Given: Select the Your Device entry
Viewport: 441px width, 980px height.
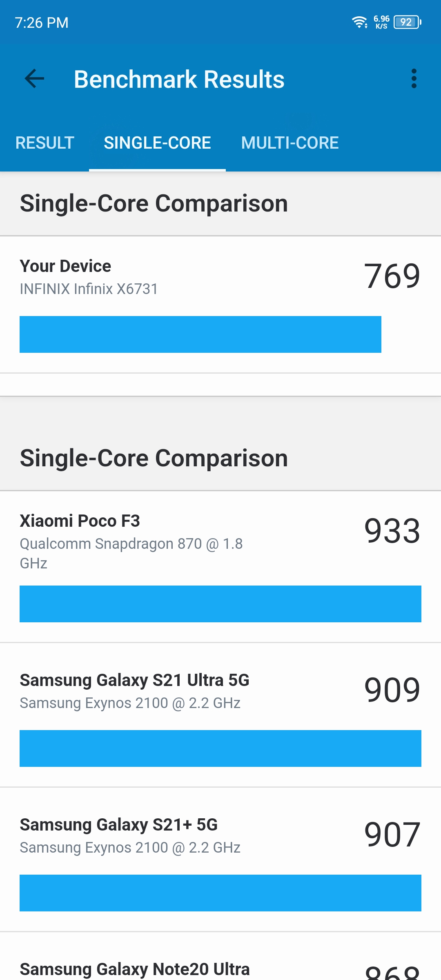Looking at the screenshot, I should (220, 305).
